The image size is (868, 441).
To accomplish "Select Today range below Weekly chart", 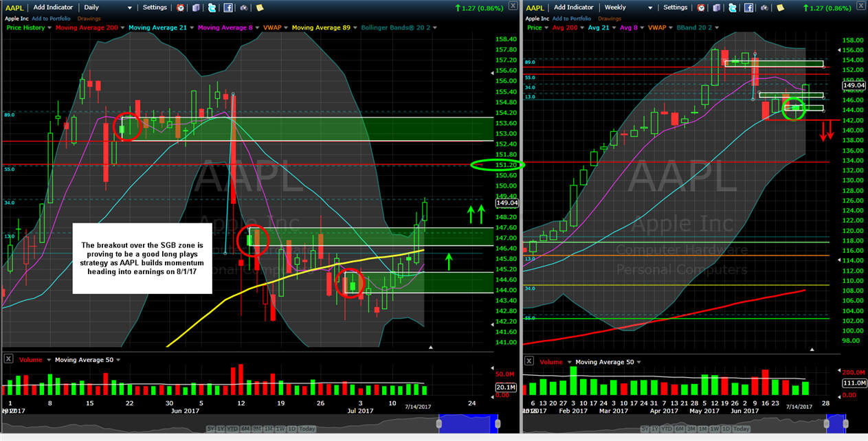I will coord(741,429).
